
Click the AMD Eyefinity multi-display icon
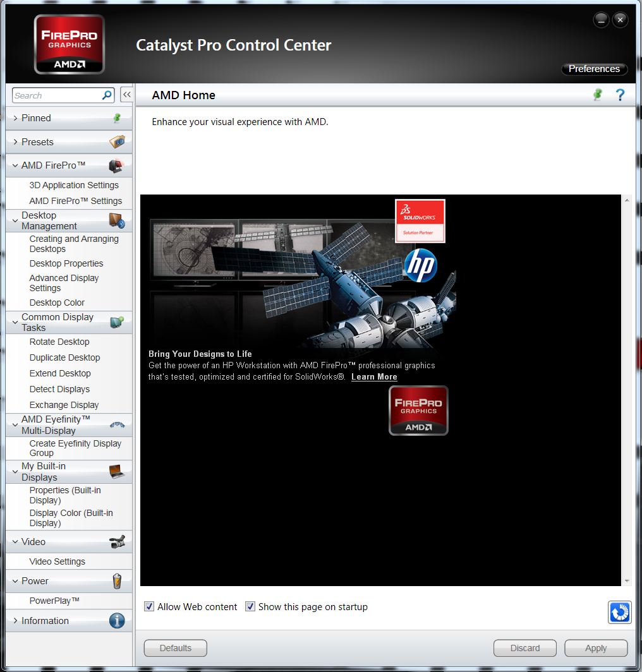tap(117, 425)
